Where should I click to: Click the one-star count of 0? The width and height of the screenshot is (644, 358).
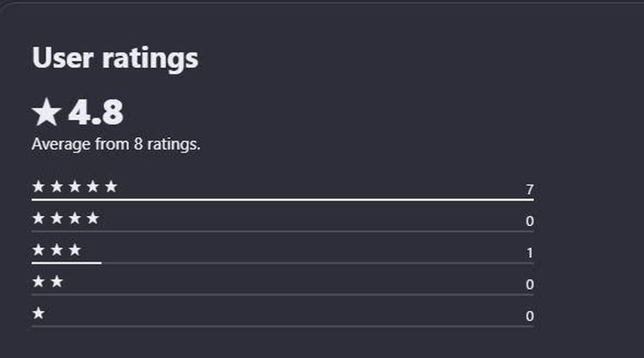[x=529, y=316]
